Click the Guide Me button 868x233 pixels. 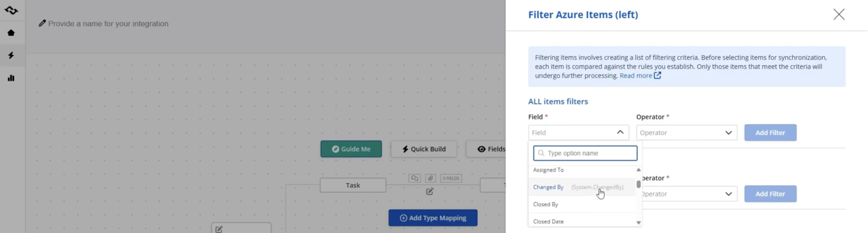351,149
